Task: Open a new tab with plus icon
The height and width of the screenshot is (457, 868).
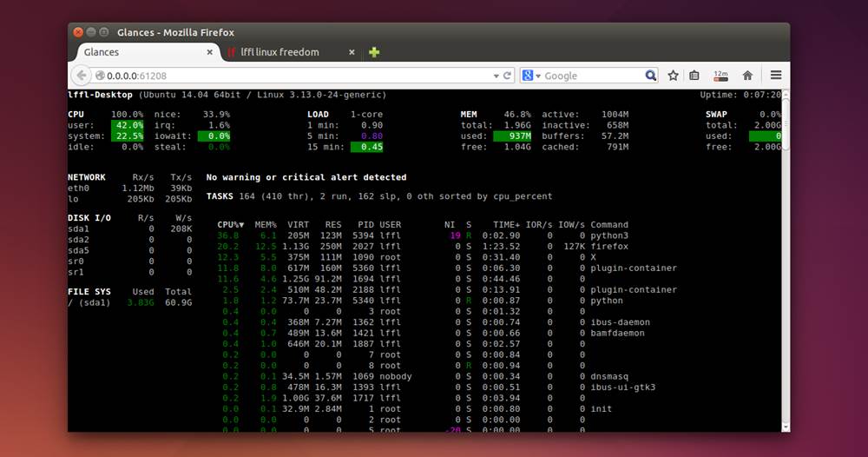Action: tap(374, 52)
